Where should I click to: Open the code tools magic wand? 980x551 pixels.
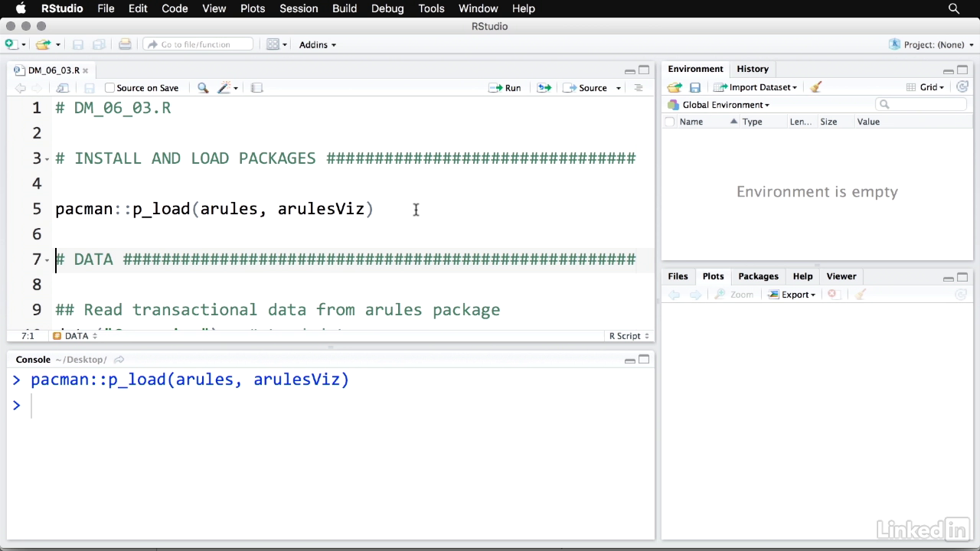tap(224, 88)
